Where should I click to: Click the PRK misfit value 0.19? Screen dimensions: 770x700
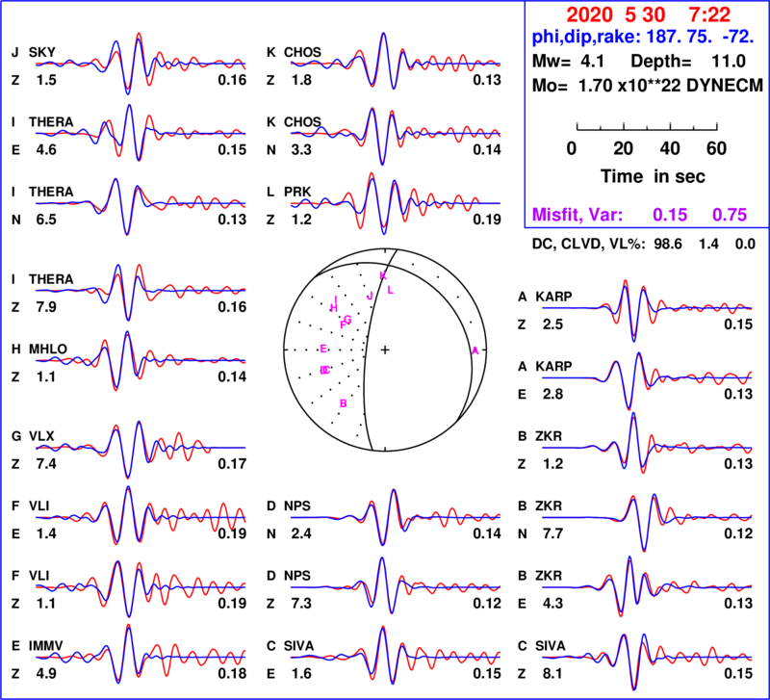point(487,220)
